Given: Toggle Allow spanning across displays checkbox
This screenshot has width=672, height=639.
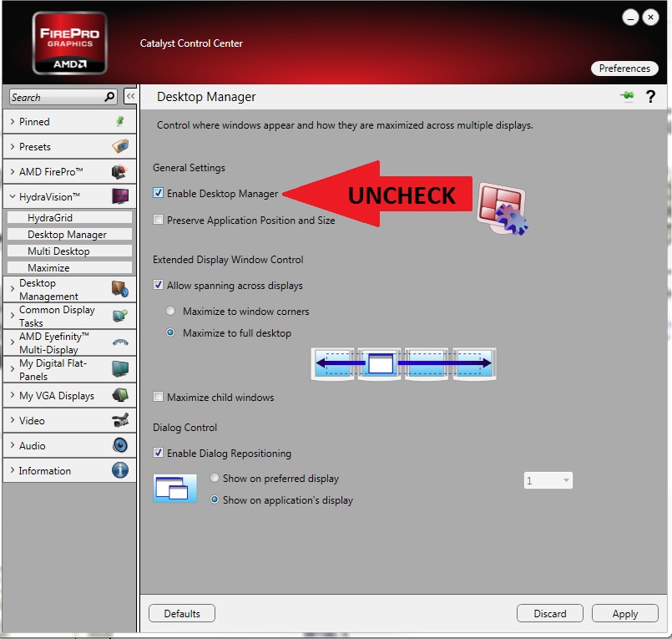Looking at the screenshot, I should (x=158, y=285).
